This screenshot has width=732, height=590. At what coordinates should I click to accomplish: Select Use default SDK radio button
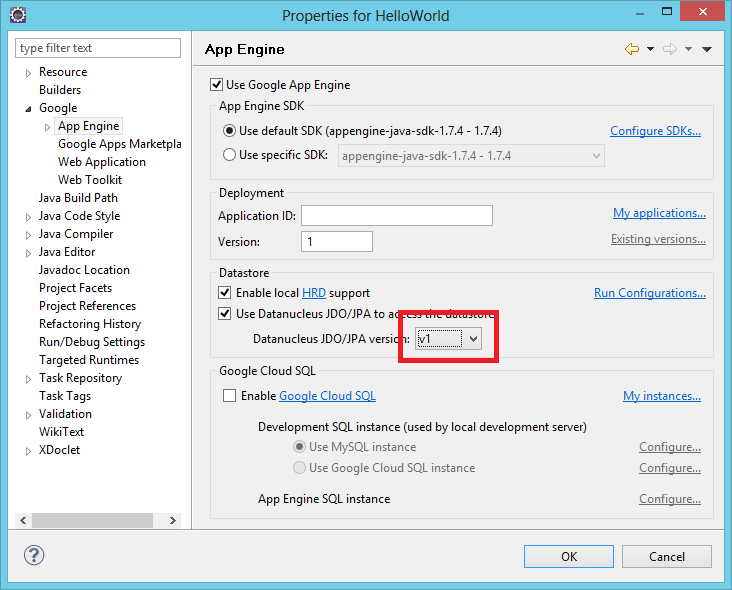point(229,131)
